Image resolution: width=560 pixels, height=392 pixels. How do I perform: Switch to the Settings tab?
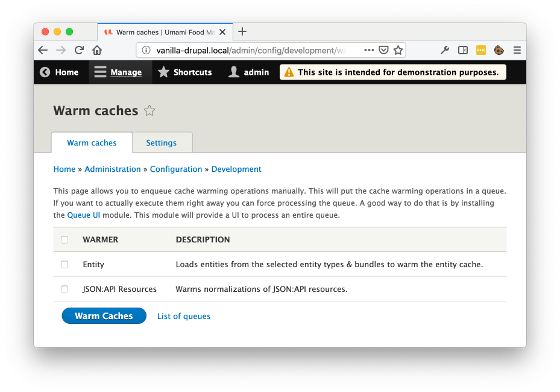click(162, 143)
